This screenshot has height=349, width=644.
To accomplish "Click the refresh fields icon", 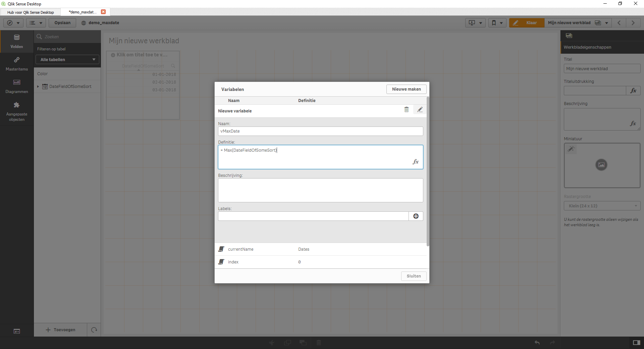I will click(x=94, y=330).
